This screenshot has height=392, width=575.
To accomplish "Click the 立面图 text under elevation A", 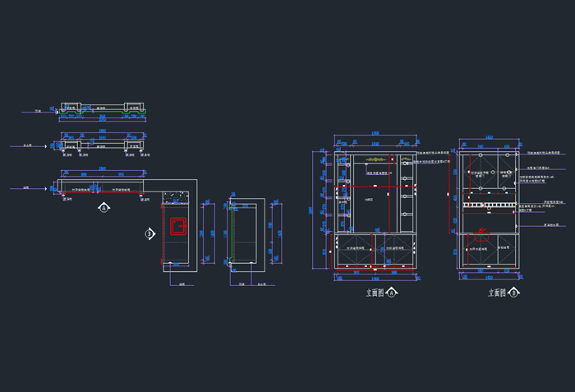I will pyautogui.click(x=375, y=293).
